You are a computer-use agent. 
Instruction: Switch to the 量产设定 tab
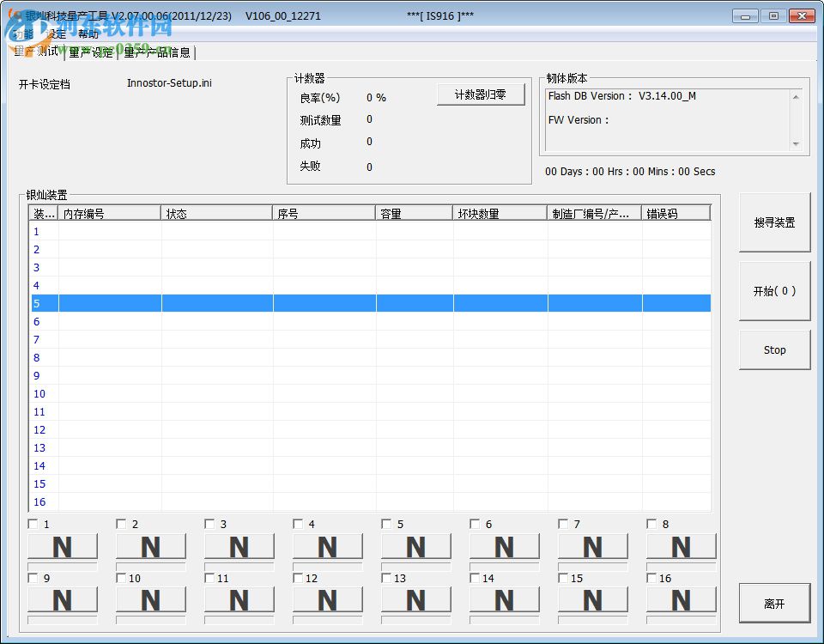[x=91, y=52]
